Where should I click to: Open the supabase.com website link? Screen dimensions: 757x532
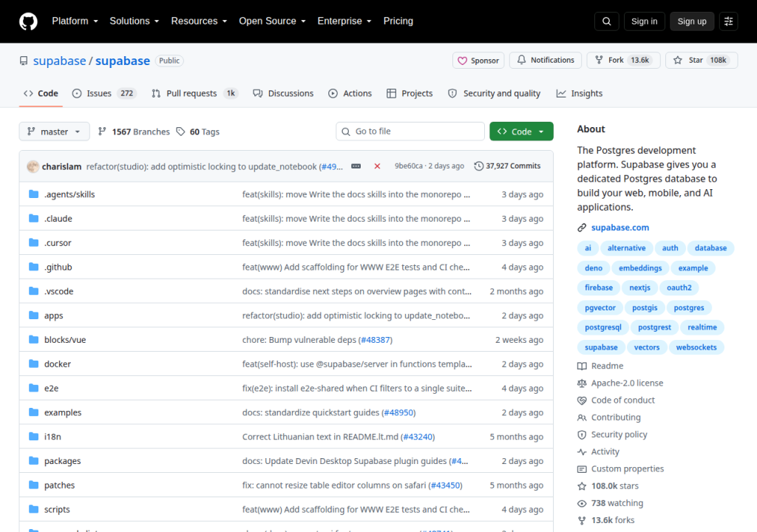[620, 228]
